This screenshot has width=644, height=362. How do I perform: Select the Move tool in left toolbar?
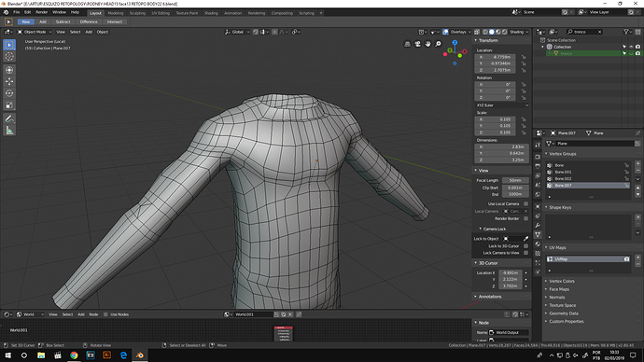click(9, 82)
